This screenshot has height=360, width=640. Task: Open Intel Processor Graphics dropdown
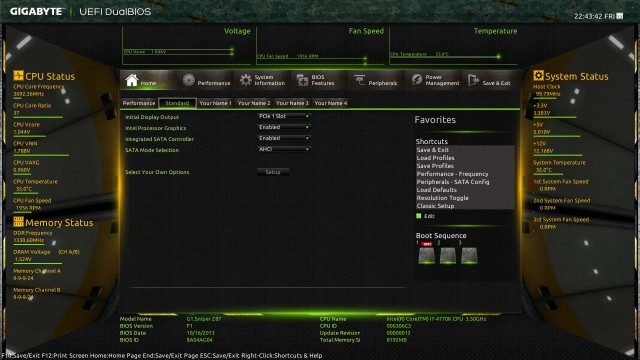pyautogui.click(x=284, y=127)
